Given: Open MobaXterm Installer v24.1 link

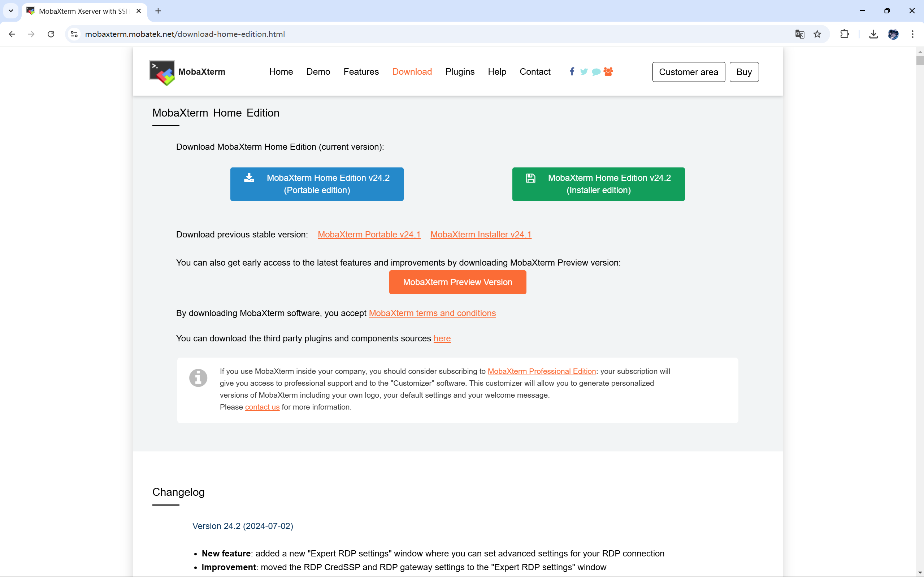Looking at the screenshot, I should point(481,234).
